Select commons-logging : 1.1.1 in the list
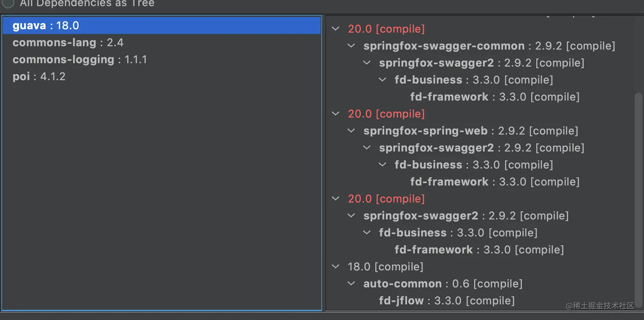 [x=80, y=60]
